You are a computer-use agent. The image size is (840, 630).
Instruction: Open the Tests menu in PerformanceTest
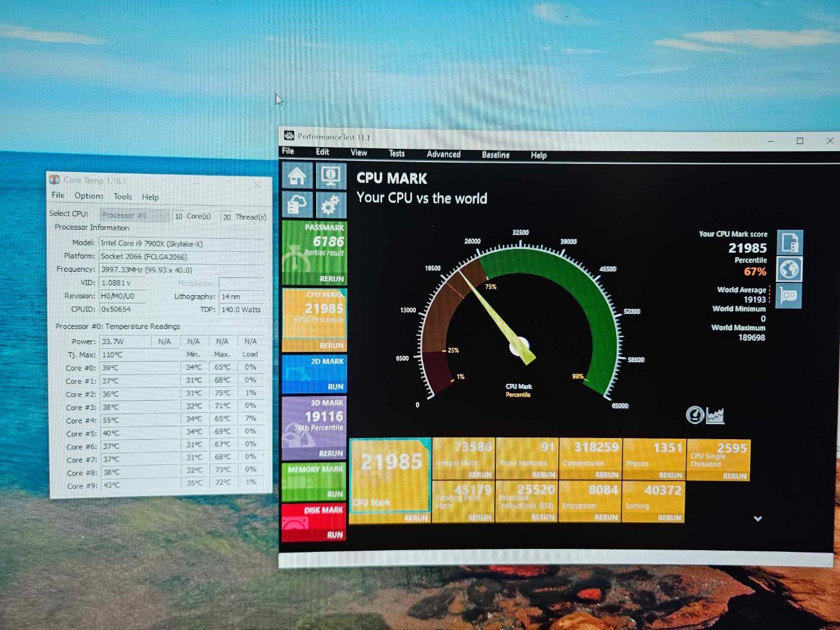pyautogui.click(x=397, y=153)
